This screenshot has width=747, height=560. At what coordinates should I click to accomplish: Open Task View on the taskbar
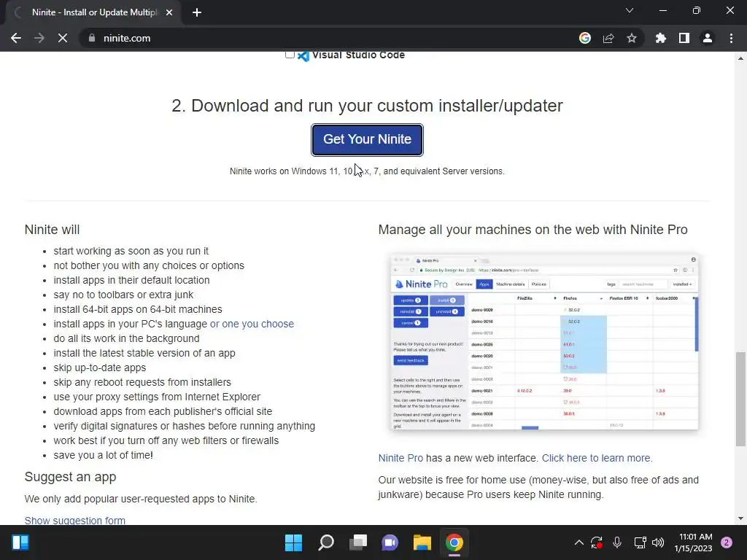[x=358, y=542]
